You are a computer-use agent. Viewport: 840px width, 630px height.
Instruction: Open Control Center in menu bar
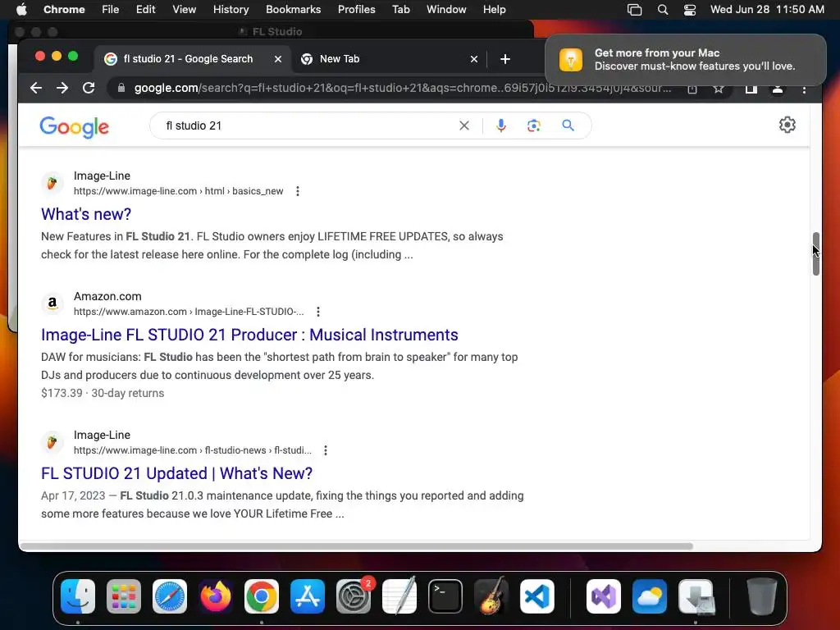689,10
